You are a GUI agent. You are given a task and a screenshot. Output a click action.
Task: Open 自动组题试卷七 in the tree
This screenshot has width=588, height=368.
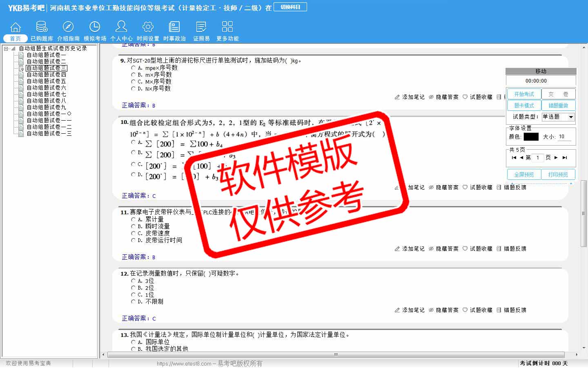tap(46, 94)
